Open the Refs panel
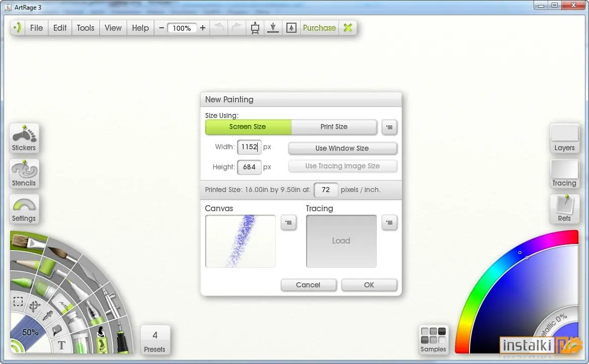 coord(564,209)
